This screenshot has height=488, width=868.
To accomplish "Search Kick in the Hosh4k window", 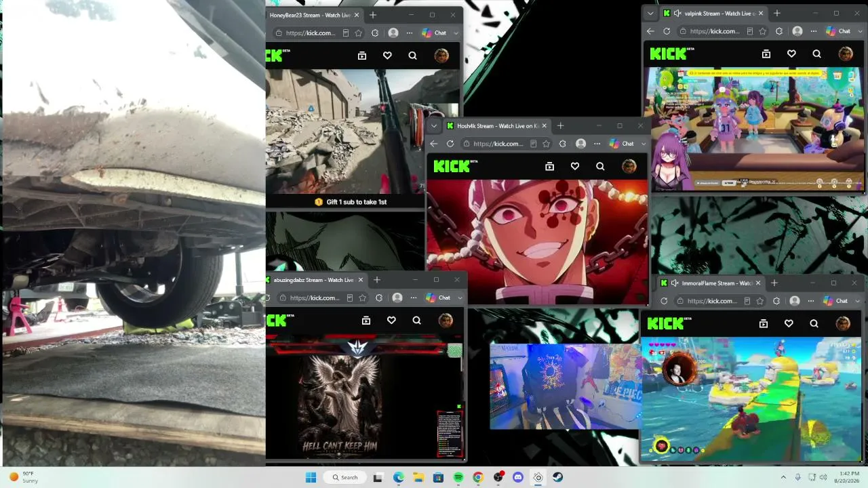I will [600, 166].
